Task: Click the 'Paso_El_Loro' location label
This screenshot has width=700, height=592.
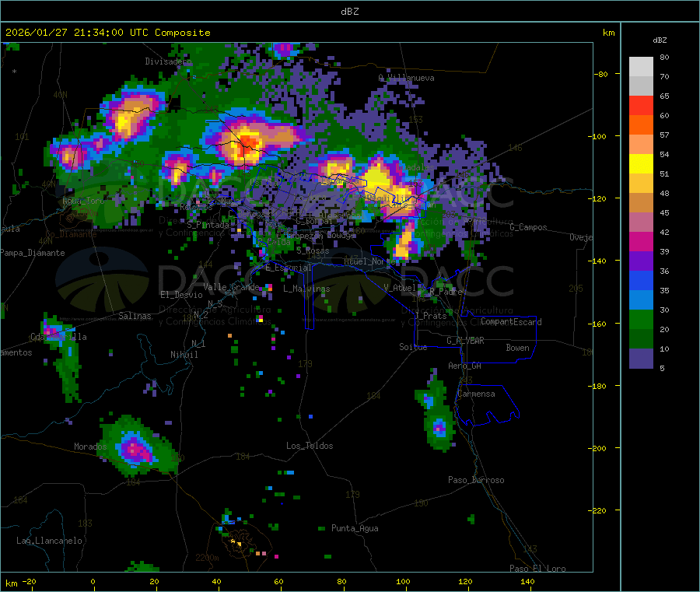Action: click(538, 569)
